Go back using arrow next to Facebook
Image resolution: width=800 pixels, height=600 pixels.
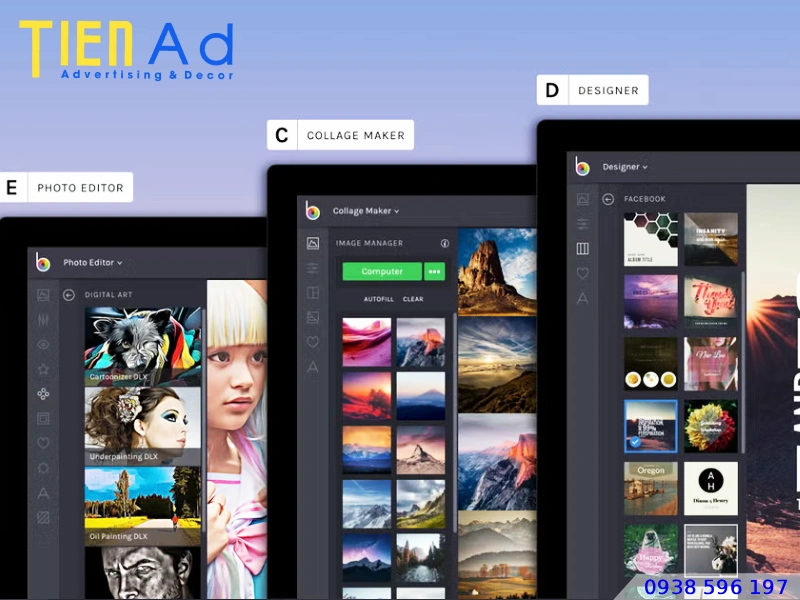click(x=608, y=199)
